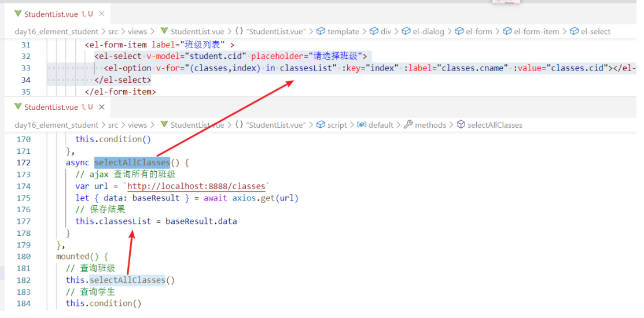Open the src folder in the script breadcrumb row
Screen dimensions: 644x318
(113, 125)
